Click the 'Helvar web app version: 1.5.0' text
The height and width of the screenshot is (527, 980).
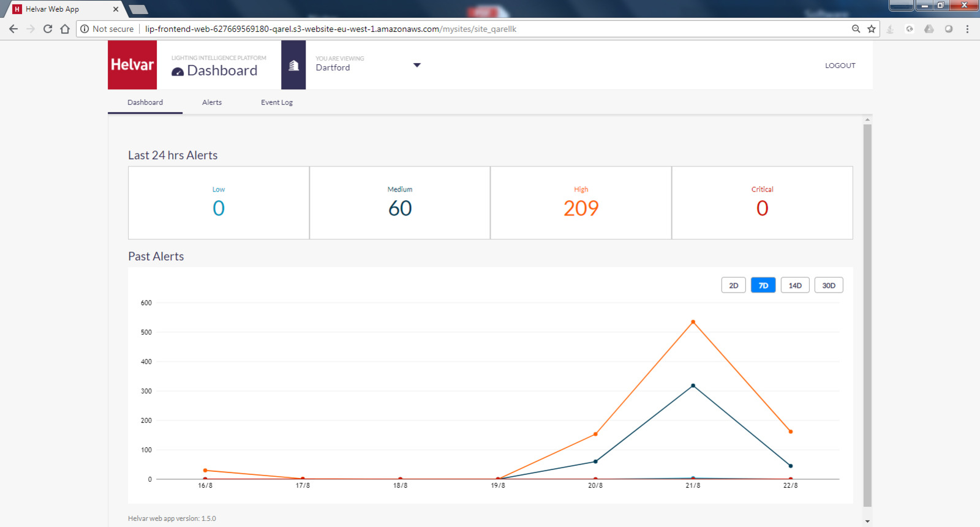click(x=172, y=518)
